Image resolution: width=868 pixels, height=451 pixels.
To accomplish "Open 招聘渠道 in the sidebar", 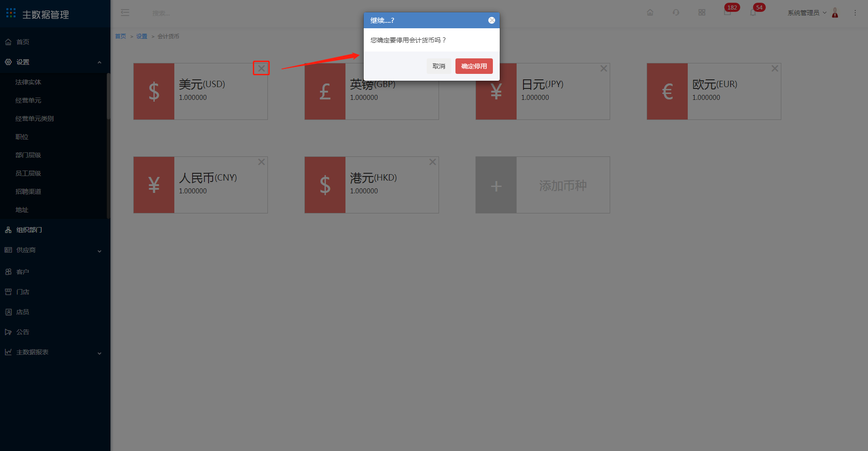I will [x=28, y=192].
